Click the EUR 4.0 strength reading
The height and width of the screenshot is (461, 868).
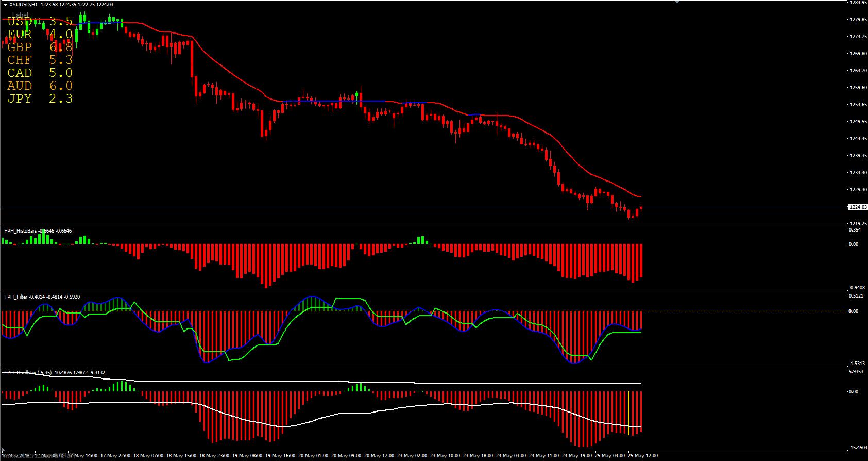click(40, 35)
